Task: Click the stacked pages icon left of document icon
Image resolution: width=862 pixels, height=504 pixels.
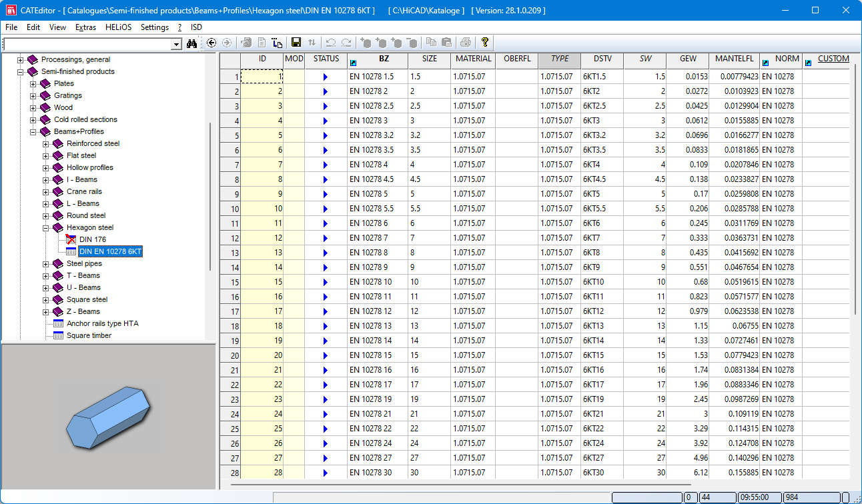Action: tap(247, 43)
